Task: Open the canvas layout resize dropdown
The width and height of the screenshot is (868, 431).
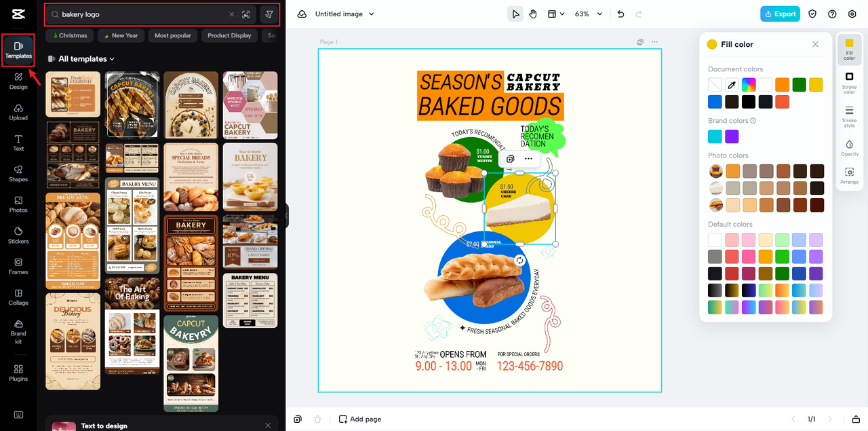Action: coord(556,14)
